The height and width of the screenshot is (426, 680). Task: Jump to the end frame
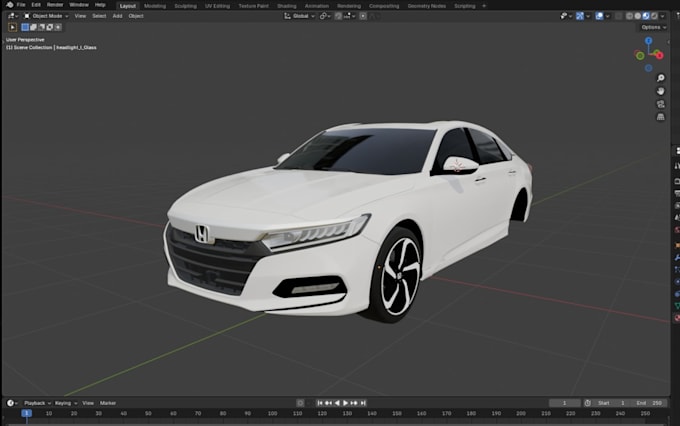[x=363, y=403]
